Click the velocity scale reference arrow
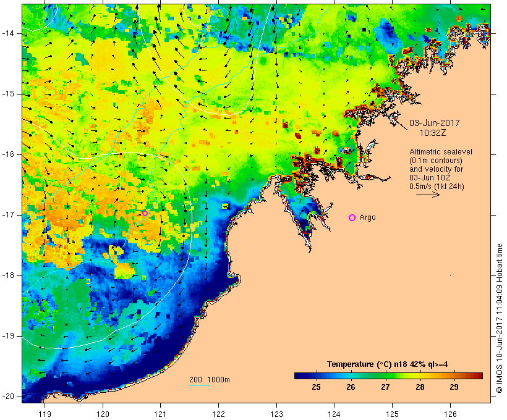 point(428,195)
